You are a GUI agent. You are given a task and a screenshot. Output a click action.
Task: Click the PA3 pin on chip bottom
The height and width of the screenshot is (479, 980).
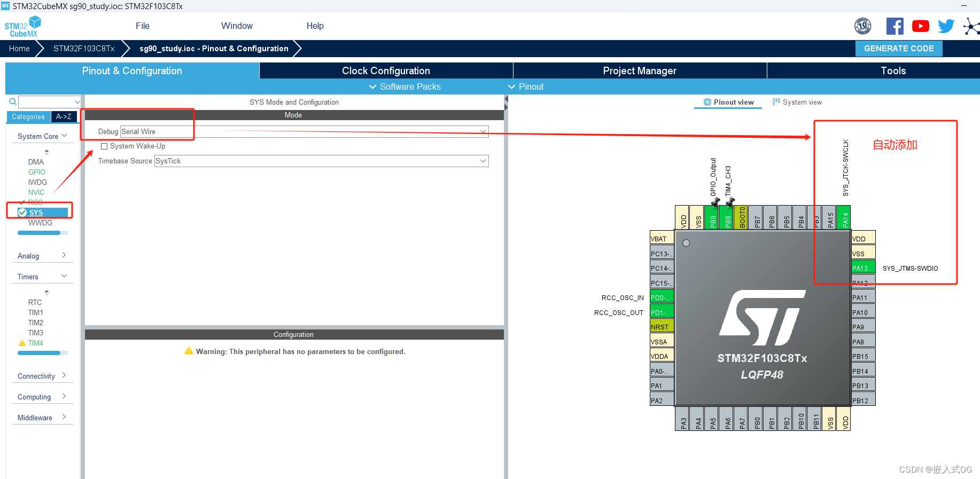pyautogui.click(x=682, y=419)
